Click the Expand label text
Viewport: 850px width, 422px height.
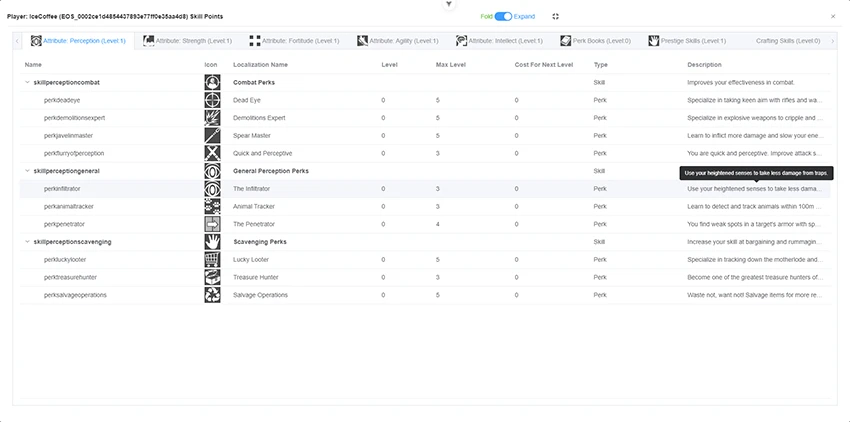point(524,16)
